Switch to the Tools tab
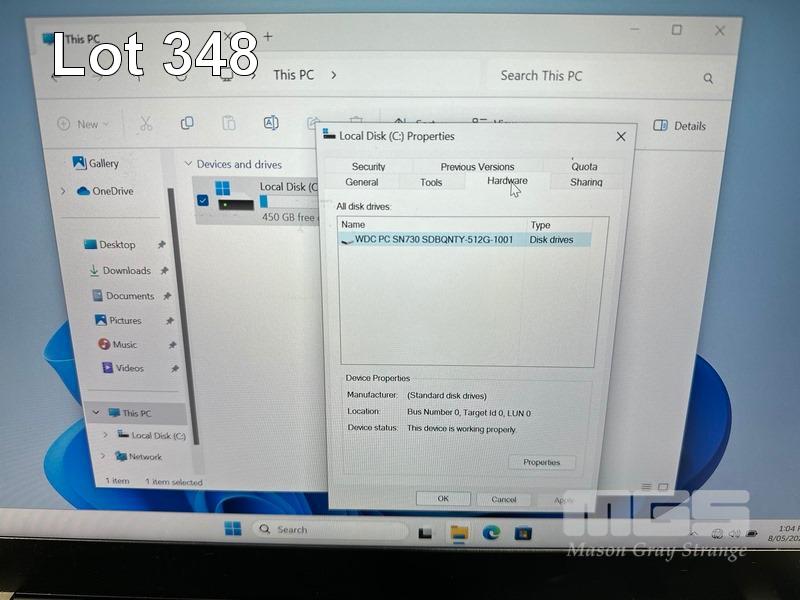Screen dimensions: 800x600 click(x=431, y=182)
